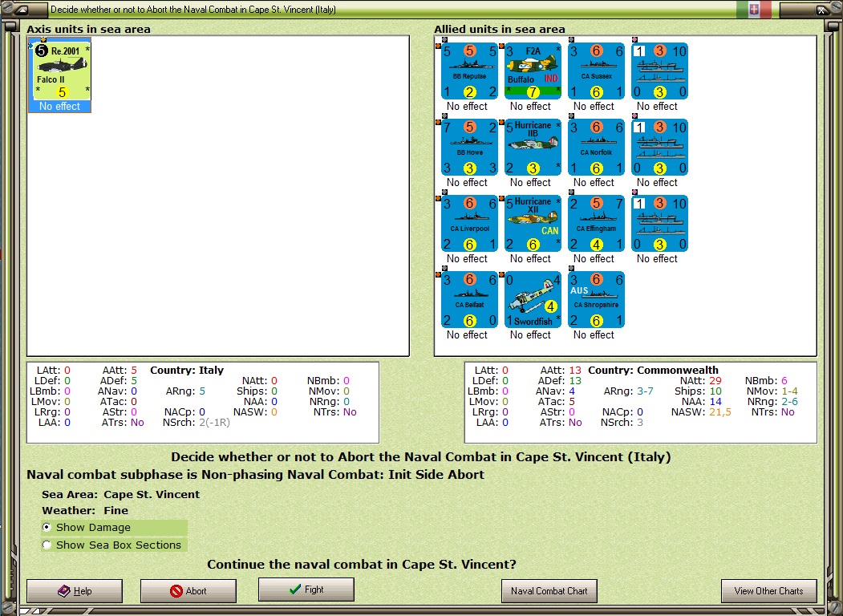Abort the naval combat
The width and height of the screenshot is (843, 616).
pyautogui.click(x=188, y=591)
